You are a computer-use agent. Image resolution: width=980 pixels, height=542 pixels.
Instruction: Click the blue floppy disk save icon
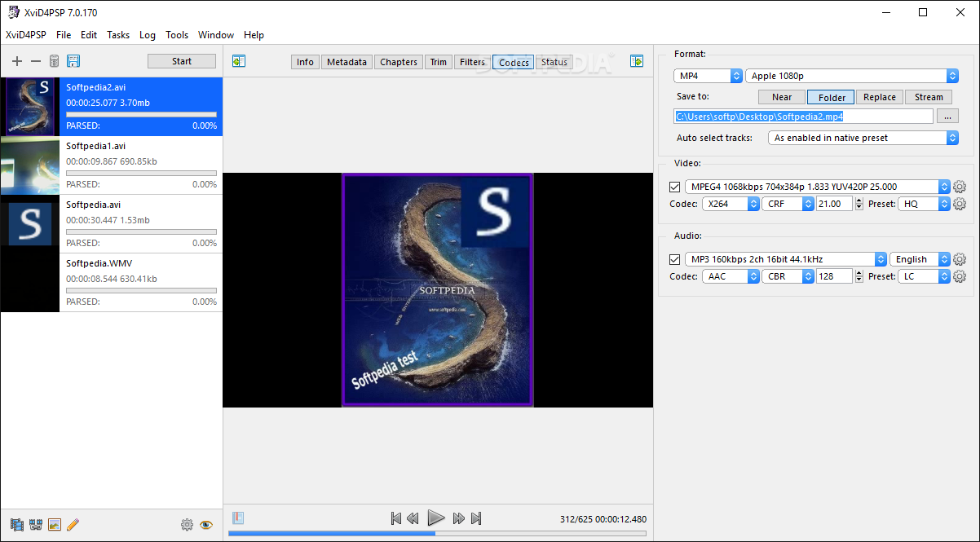point(73,61)
